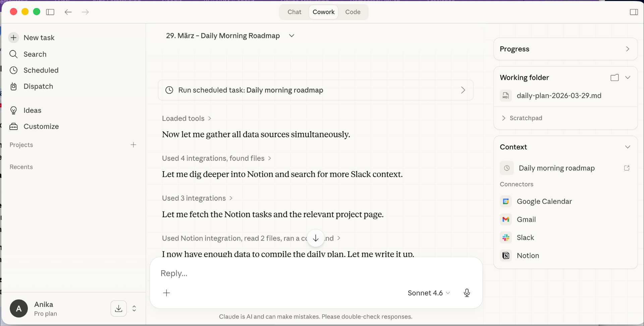Viewport: 644px width, 326px height.
Task: Start voice input with microphone icon
Action: [x=467, y=293]
